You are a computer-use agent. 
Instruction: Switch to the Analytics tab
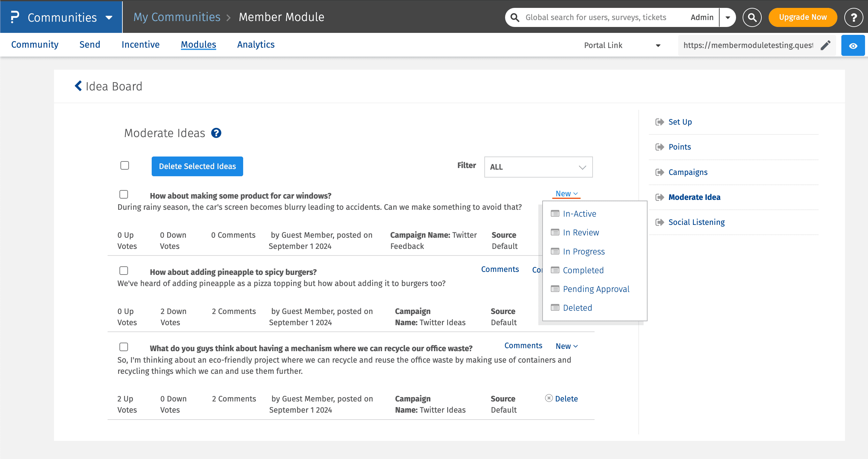pos(255,44)
